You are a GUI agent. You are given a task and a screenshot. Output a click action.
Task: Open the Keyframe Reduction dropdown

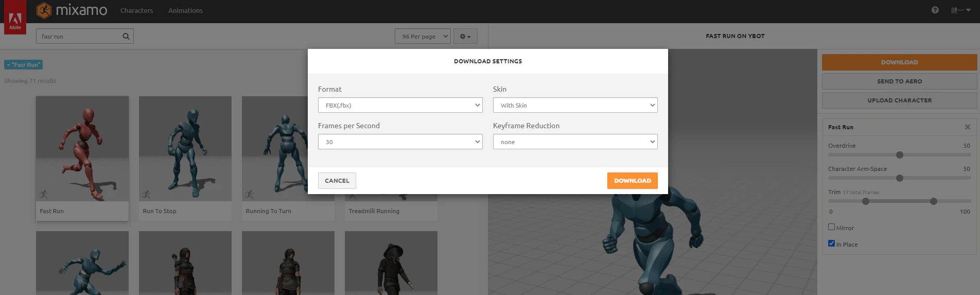[x=575, y=142]
